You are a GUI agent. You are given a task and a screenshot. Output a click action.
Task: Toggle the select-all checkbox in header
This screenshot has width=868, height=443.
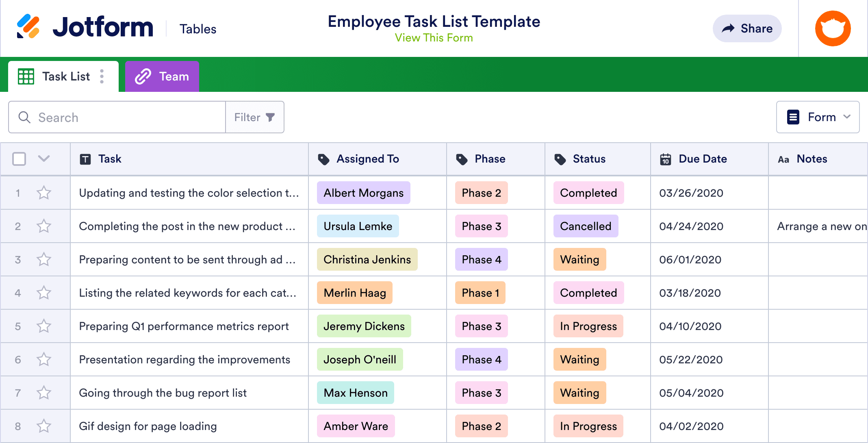click(x=19, y=158)
